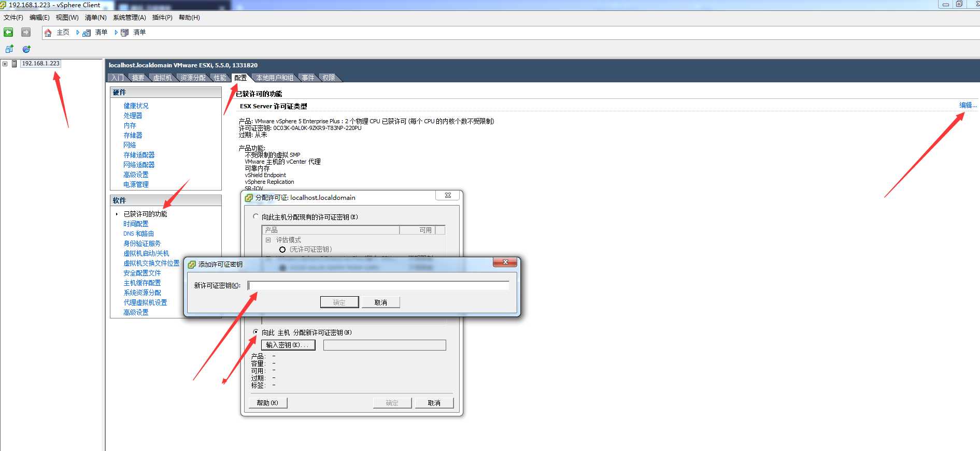The image size is (980, 451).
Task: Click 确定 in the assign license dialog
Action: tap(392, 403)
